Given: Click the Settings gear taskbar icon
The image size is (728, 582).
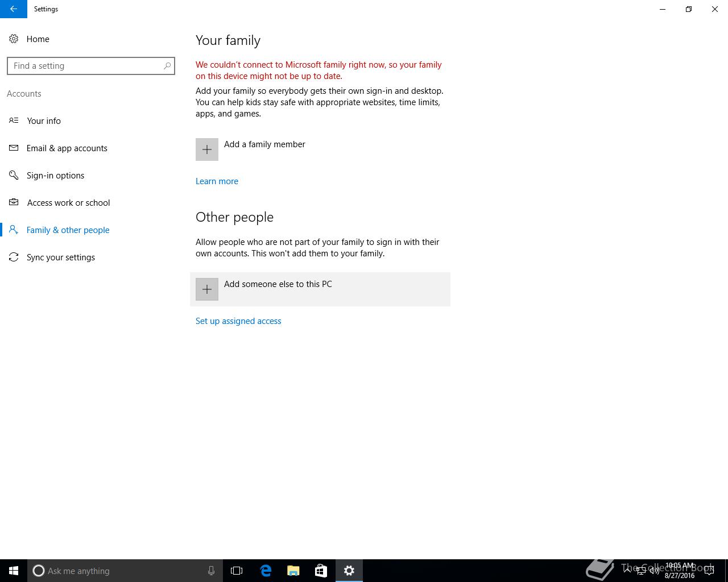Looking at the screenshot, I should pyautogui.click(x=349, y=571).
